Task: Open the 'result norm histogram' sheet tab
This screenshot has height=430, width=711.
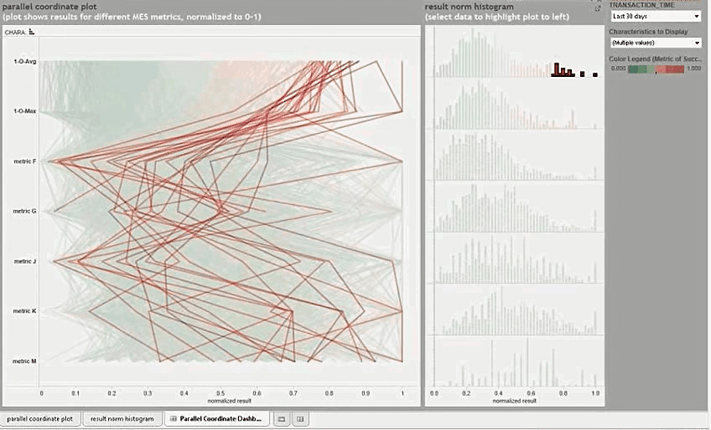Action: click(122, 419)
